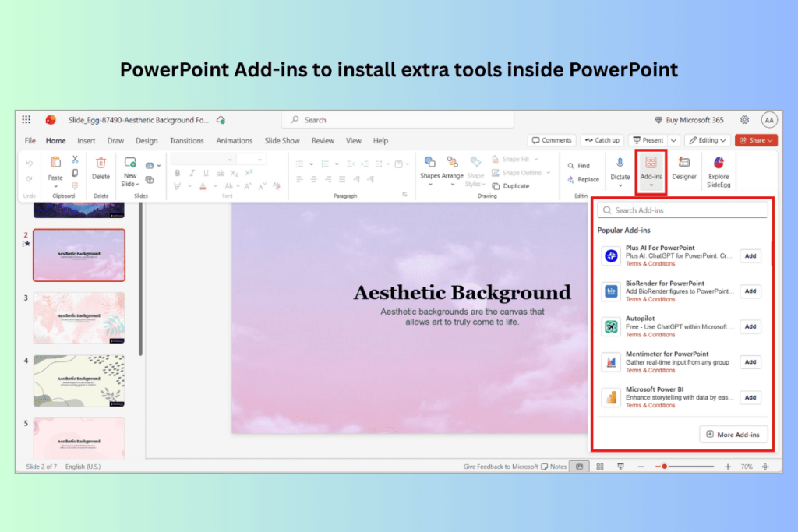The image size is (798, 532).
Task: Select slide 3 thumbnail
Action: pyautogui.click(x=79, y=318)
